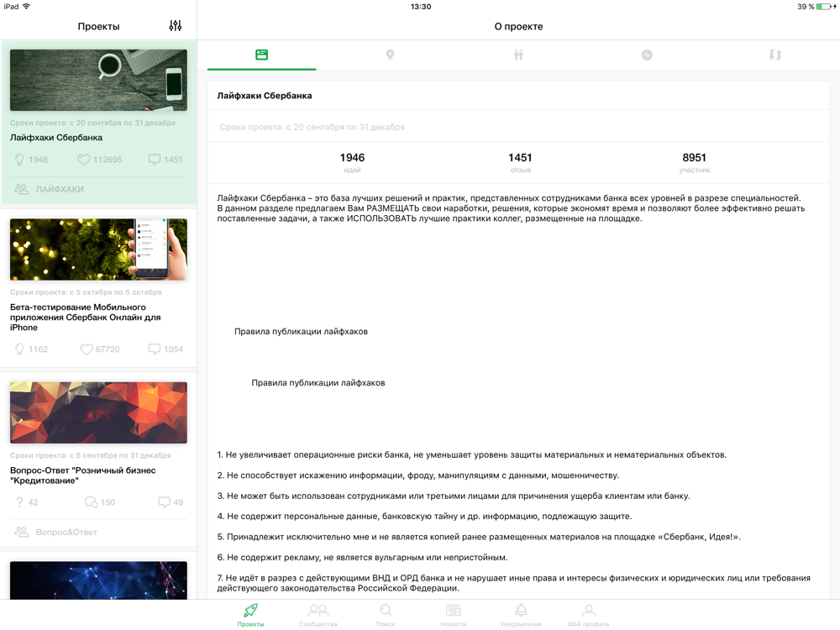Tap the battery indicator in status bar

coord(823,7)
